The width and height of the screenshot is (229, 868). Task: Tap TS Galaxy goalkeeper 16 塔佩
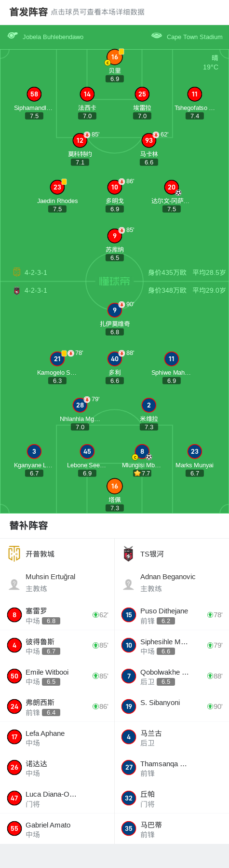pos(115,486)
